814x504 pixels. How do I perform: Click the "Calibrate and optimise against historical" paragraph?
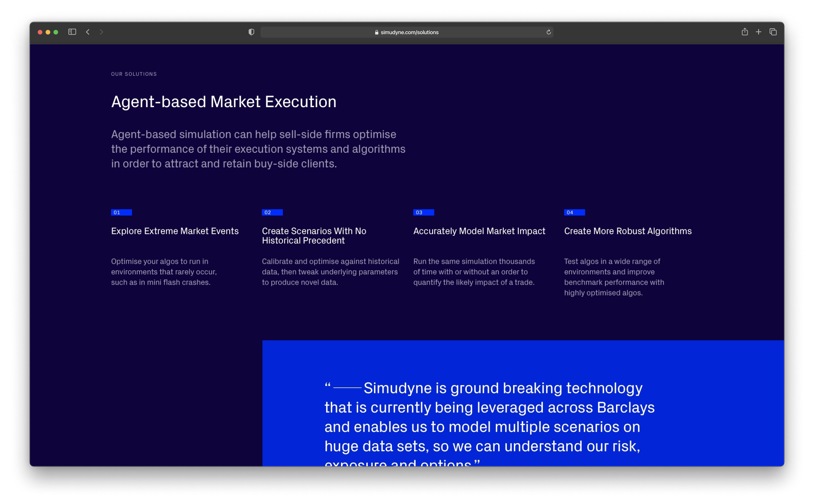coord(330,272)
